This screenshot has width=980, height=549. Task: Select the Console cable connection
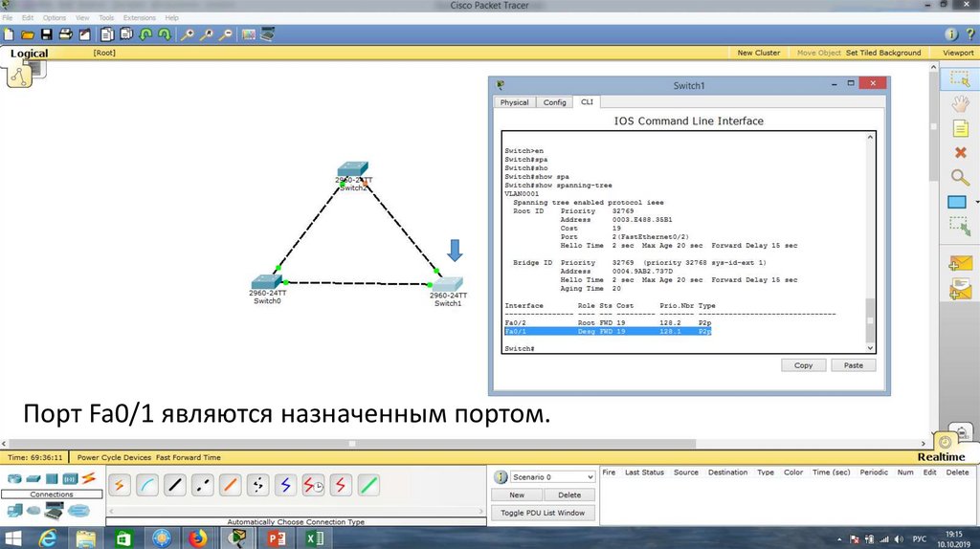point(146,485)
